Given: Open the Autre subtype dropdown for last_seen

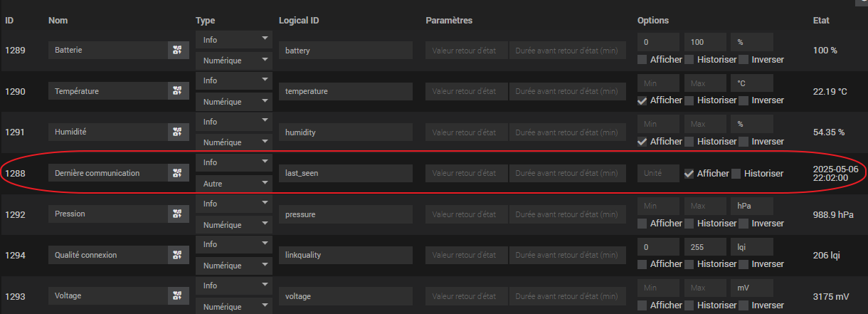Looking at the screenshot, I should click(234, 183).
